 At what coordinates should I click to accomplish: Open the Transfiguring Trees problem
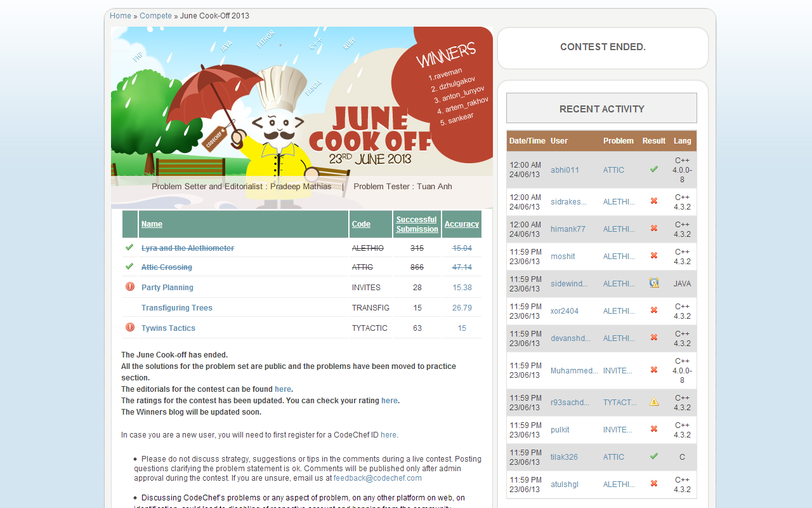click(177, 308)
